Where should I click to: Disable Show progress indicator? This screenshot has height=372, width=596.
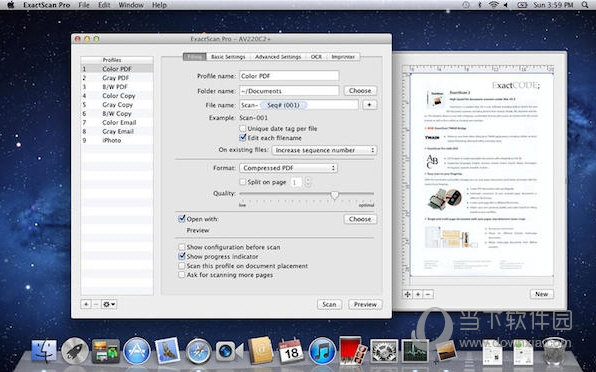point(182,256)
